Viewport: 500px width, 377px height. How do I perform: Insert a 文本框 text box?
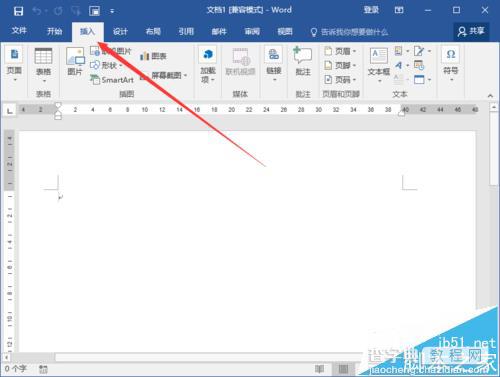[x=379, y=65]
